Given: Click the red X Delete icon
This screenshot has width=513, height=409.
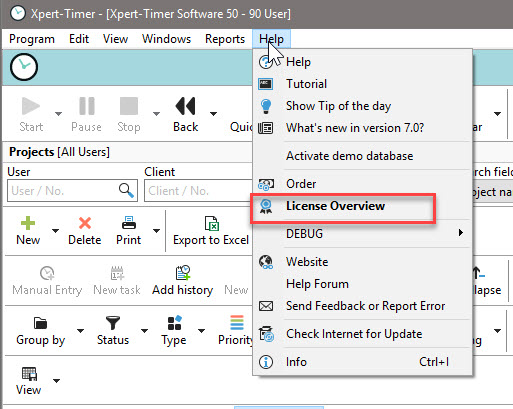Looking at the screenshot, I should 85,223.
